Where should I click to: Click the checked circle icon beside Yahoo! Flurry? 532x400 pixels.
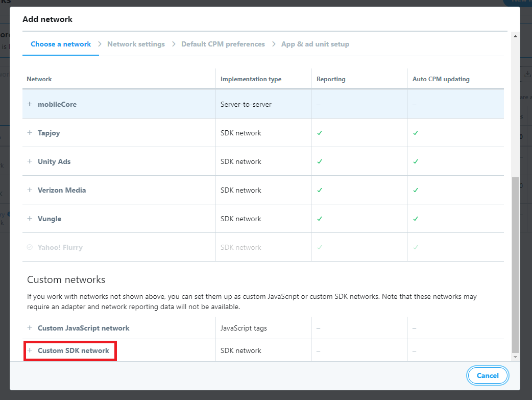pos(30,247)
